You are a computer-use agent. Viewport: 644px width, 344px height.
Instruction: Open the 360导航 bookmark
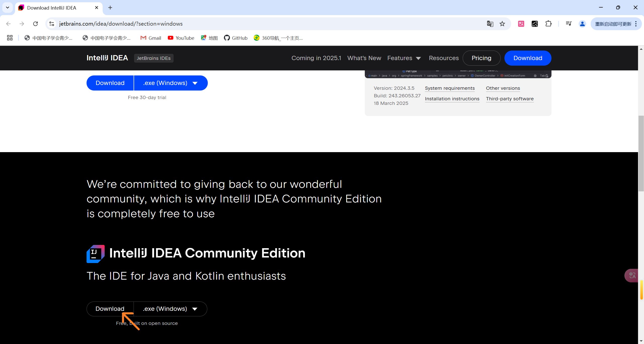coord(278,38)
